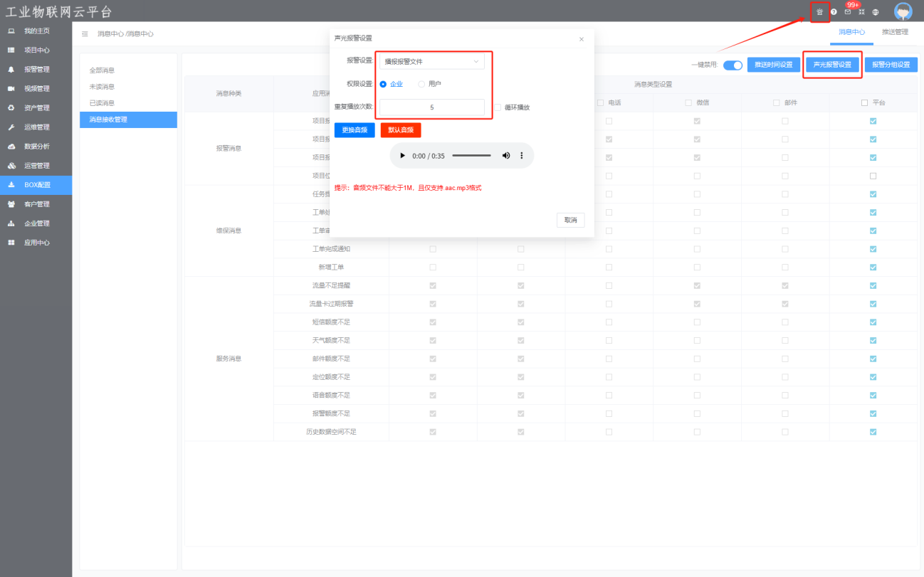
Task: Open the help question mark icon
Action: pyautogui.click(x=834, y=12)
